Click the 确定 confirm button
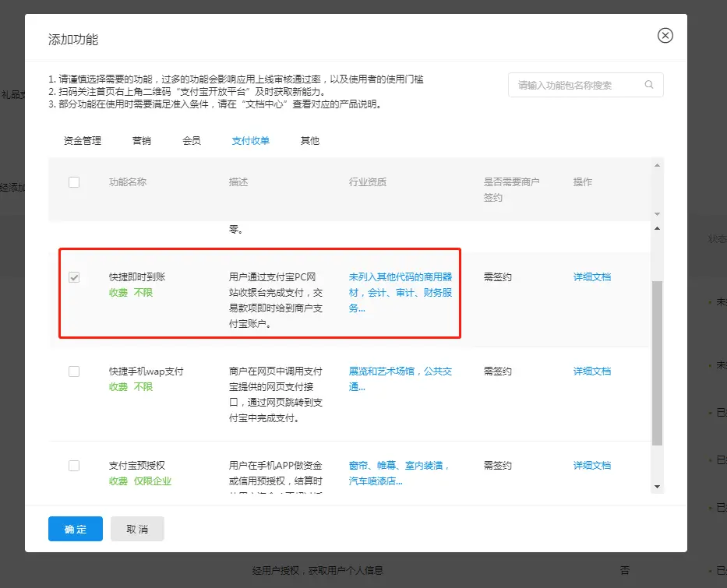Image resolution: width=727 pixels, height=588 pixels. (x=76, y=529)
